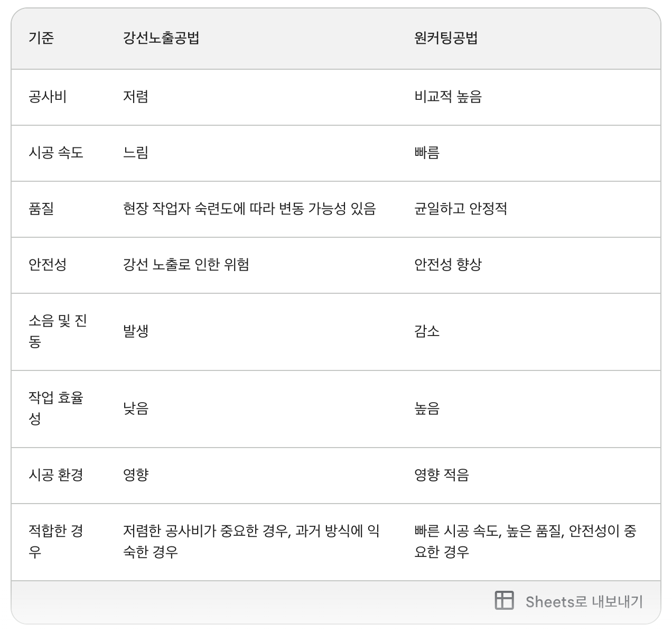Image resolution: width=672 pixels, height=632 pixels.
Task: Select the '원커팅공법' column header
Action: point(446,38)
